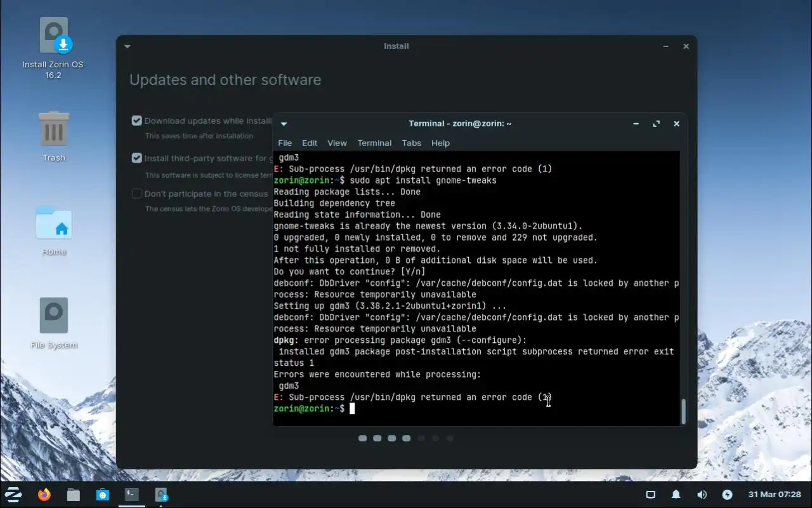Open the Terminal Help menu

tap(440, 143)
